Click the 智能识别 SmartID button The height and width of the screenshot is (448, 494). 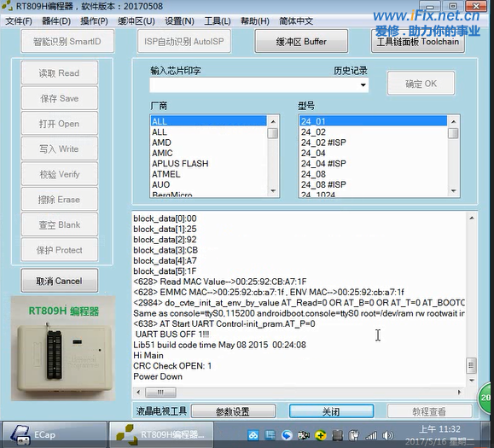pos(67,41)
